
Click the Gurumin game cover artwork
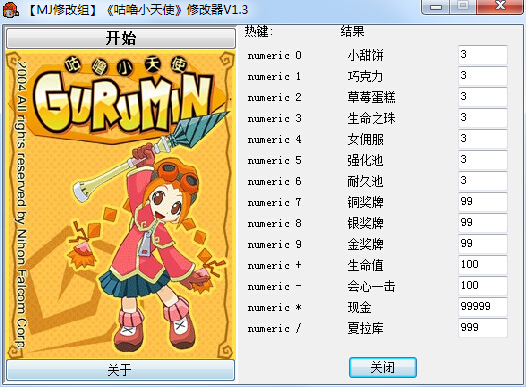(x=120, y=205)
